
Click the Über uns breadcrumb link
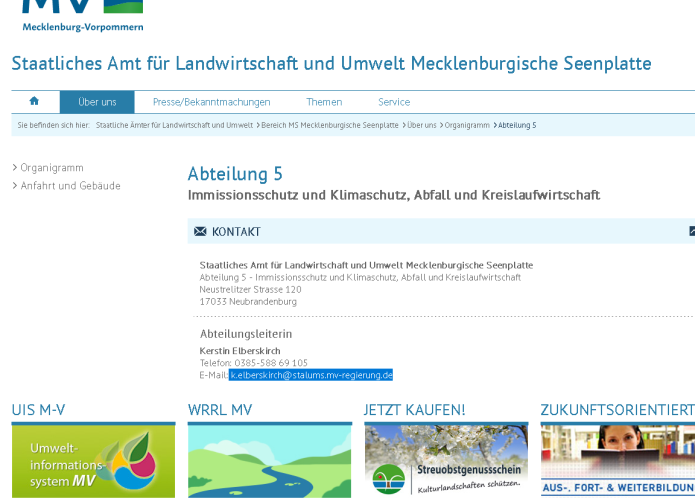pos(422,125)
